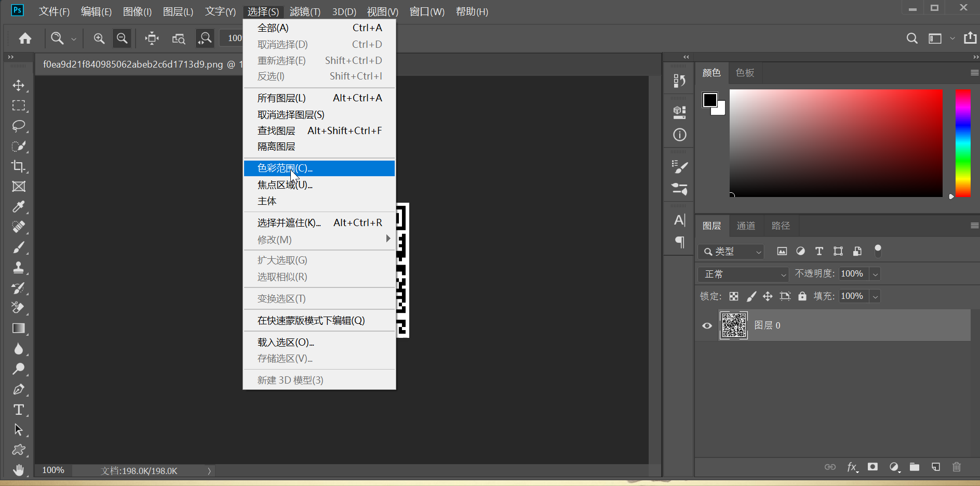Choose 主体 menu entry
The height and width of the screenshot is (486, 980).
click(x=319, y=201)
